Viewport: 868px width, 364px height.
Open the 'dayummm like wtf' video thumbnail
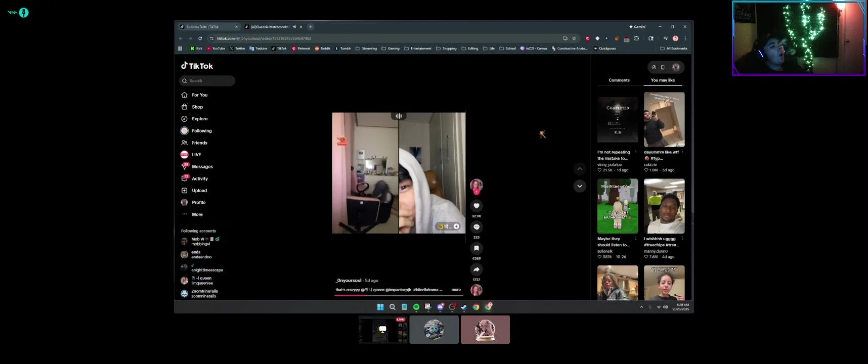[x=664, y=120]
